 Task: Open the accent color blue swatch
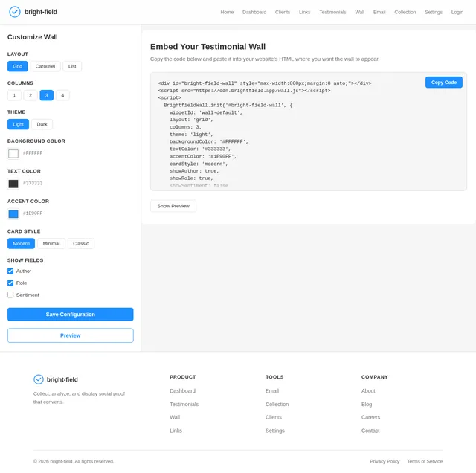tap(13, 213)
